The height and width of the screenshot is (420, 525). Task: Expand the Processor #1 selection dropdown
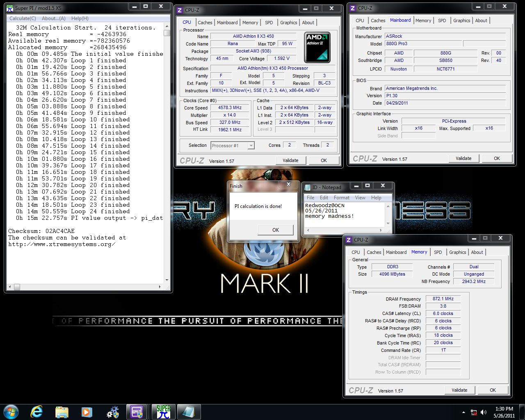(x=251, y=146)
